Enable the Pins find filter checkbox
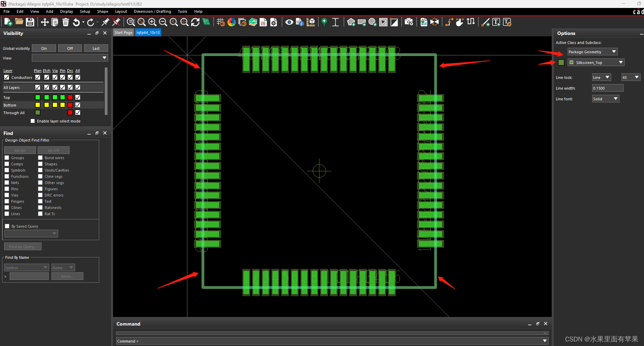The height and width of the screenshot is (346, 644). click(x=7, y=189)
